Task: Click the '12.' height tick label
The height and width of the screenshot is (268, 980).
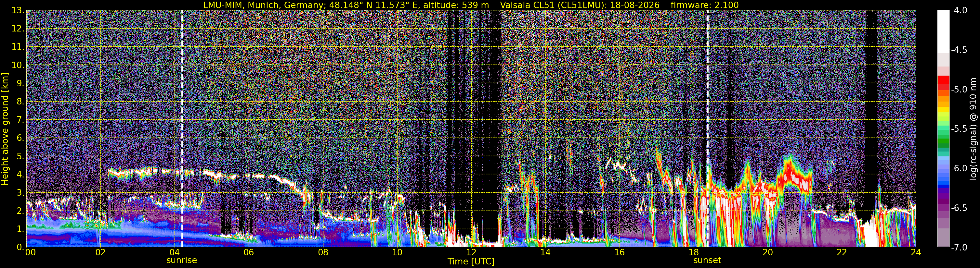Action: coord(18,29)
